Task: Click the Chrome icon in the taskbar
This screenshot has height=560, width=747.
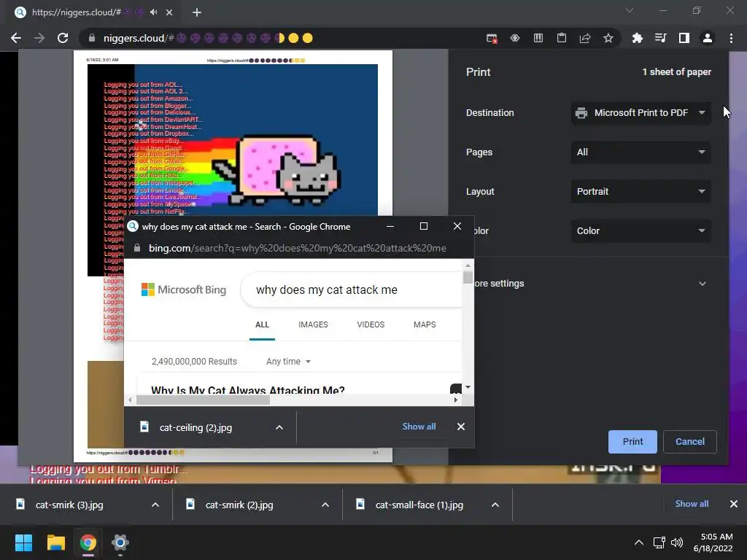Action: click(88, 542)
